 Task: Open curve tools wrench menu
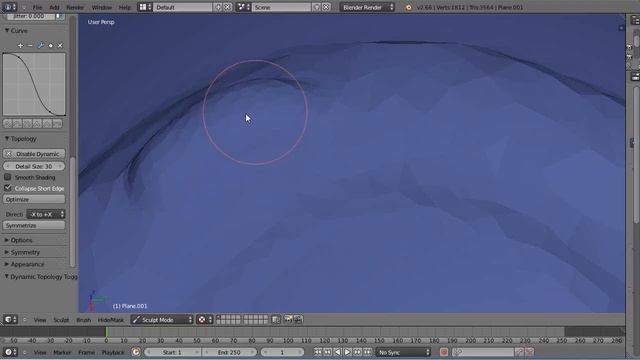click(x=40, y=45)
